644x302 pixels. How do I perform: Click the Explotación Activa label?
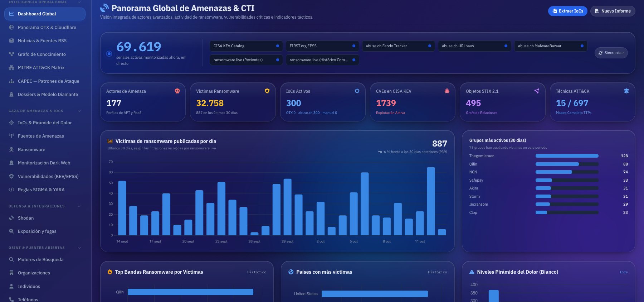tap(390, 113)
